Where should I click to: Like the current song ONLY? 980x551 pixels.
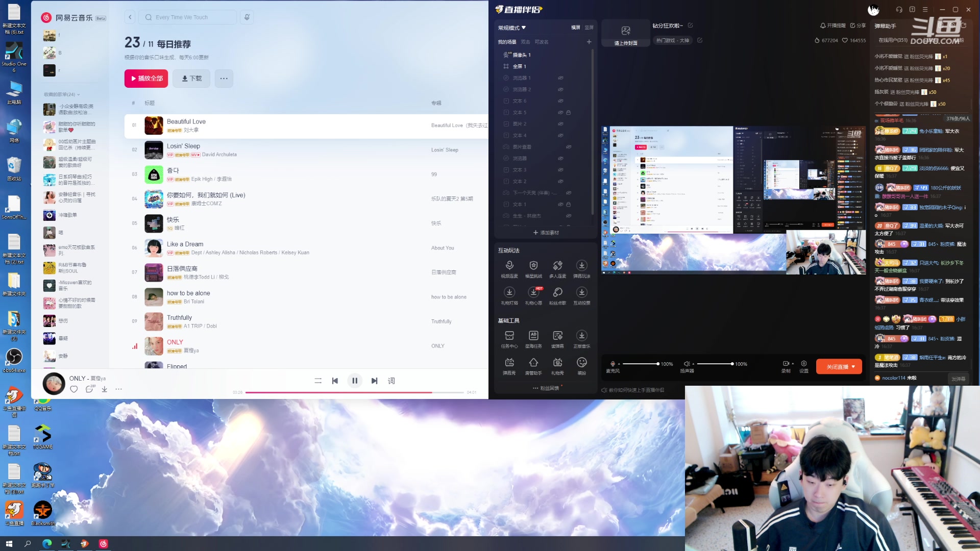(74, 389)
